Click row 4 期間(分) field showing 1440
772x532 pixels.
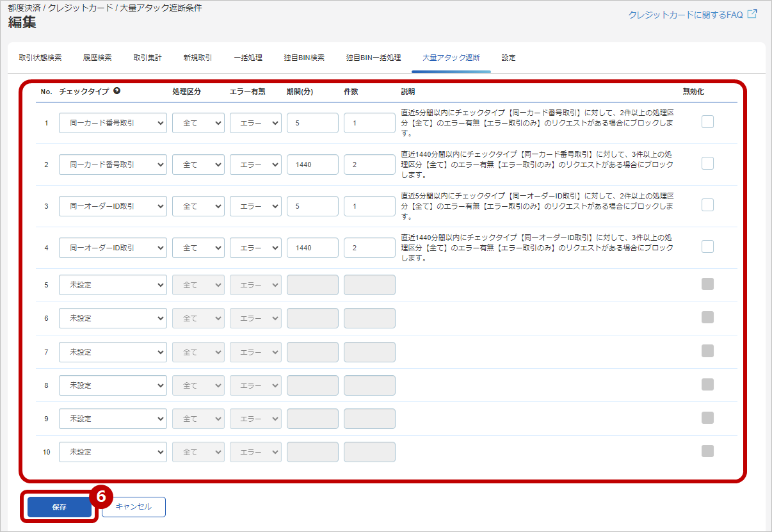[312, 248]
